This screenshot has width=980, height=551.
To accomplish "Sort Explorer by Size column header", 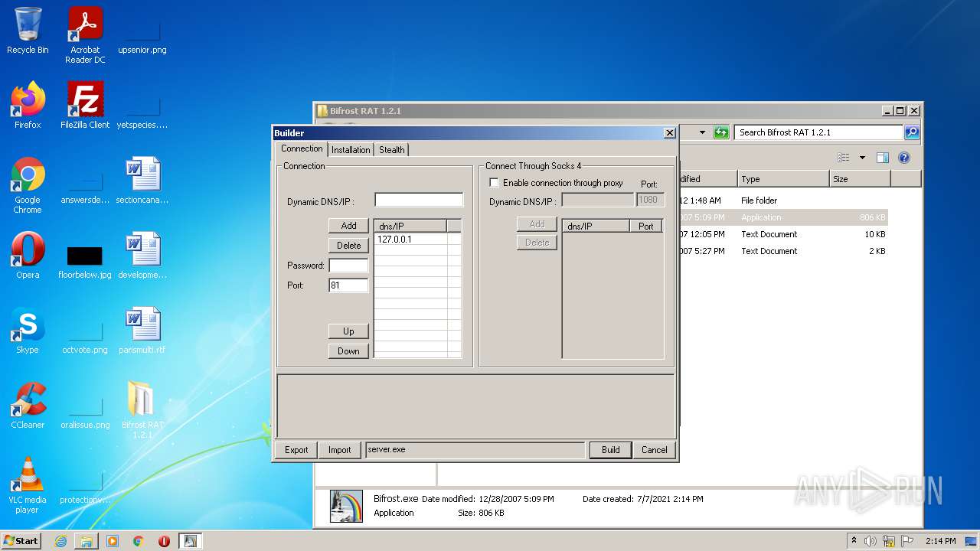I will 860,179.
